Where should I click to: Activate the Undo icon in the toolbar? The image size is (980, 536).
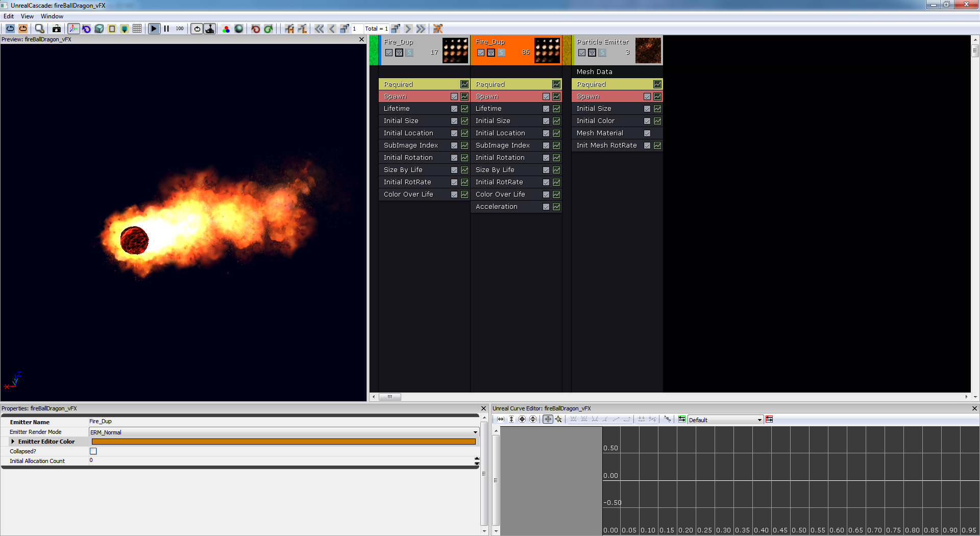click(256, 29)
